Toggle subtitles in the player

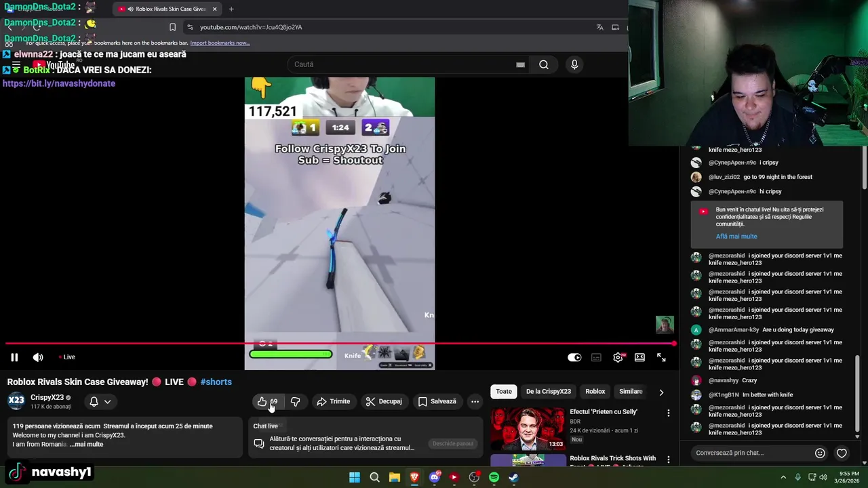coord(596,357)
